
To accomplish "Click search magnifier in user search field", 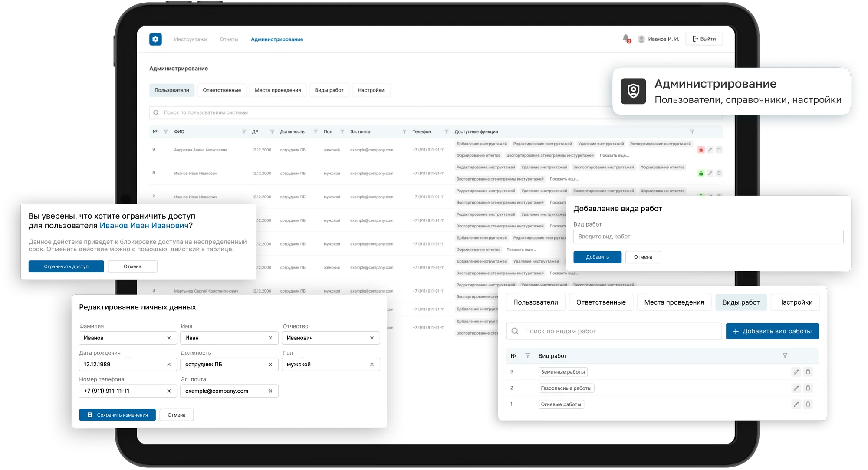I will pos(156,112).
